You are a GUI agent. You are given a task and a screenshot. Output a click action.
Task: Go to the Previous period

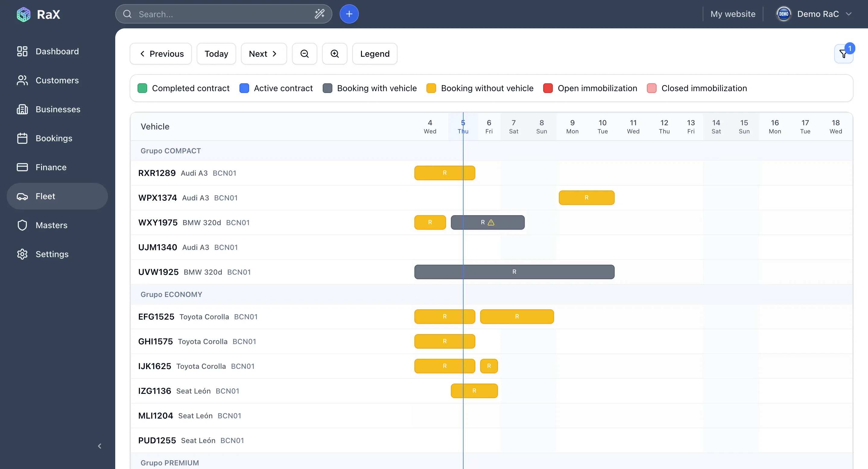pos(161,54)
